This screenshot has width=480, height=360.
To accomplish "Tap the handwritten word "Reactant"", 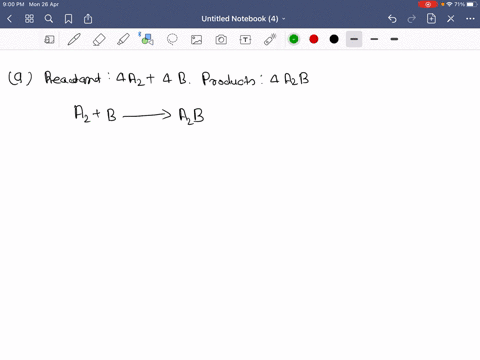I will click(73, 78).
